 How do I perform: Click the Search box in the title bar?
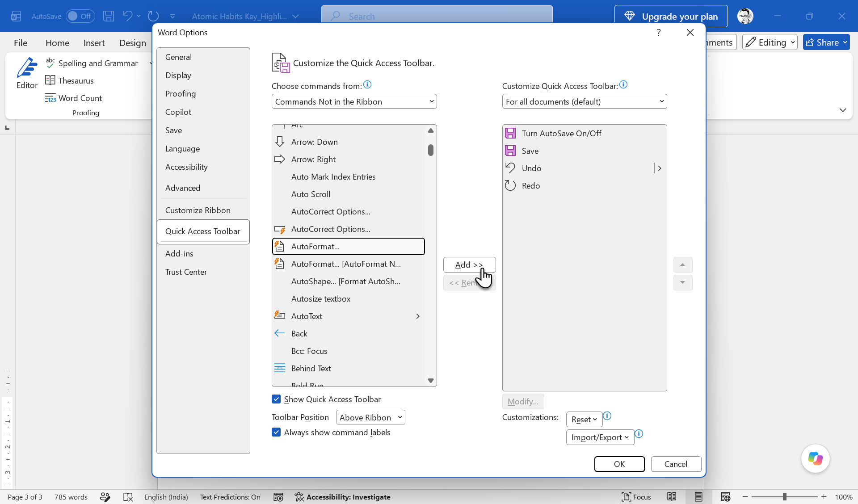[437, 16]
